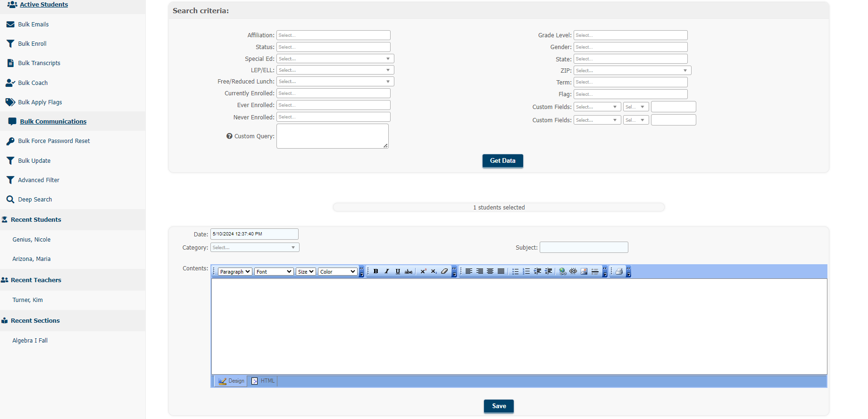
Task: Open the Paragraph style dropdown
Action: tap(234, 272)
